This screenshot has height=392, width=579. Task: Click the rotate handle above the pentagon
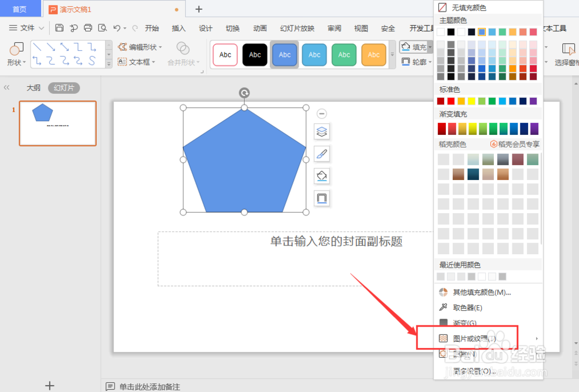click(244, 93)
